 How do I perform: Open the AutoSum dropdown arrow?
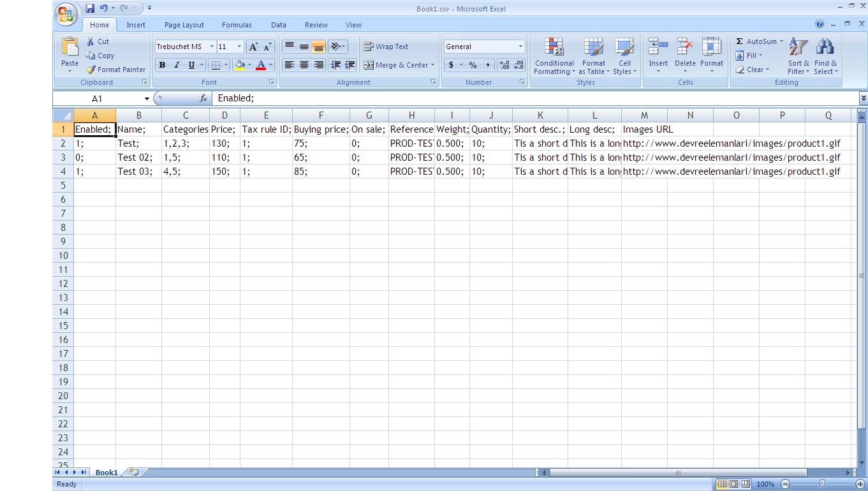pos(781,41)
